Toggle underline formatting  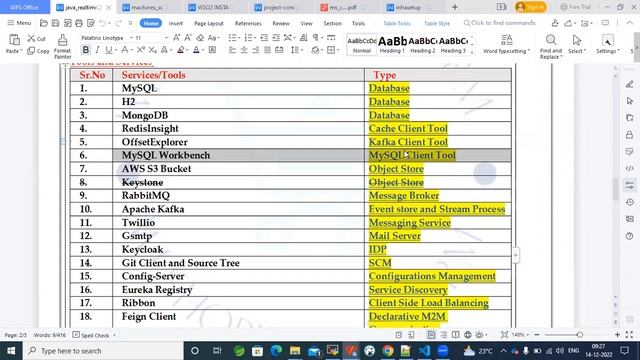(x=108, y=50)
